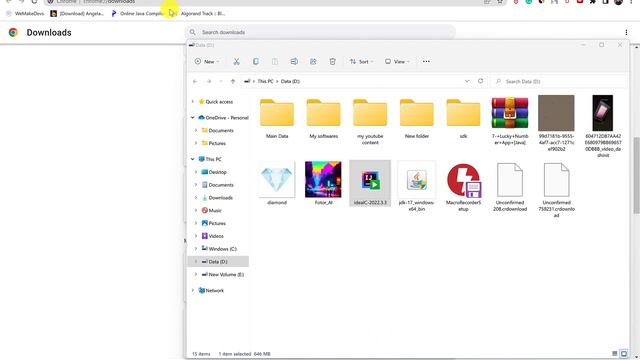Click Data (D:) in the address breadcrumb
The image size is (640, 360).
click(290, 81)
